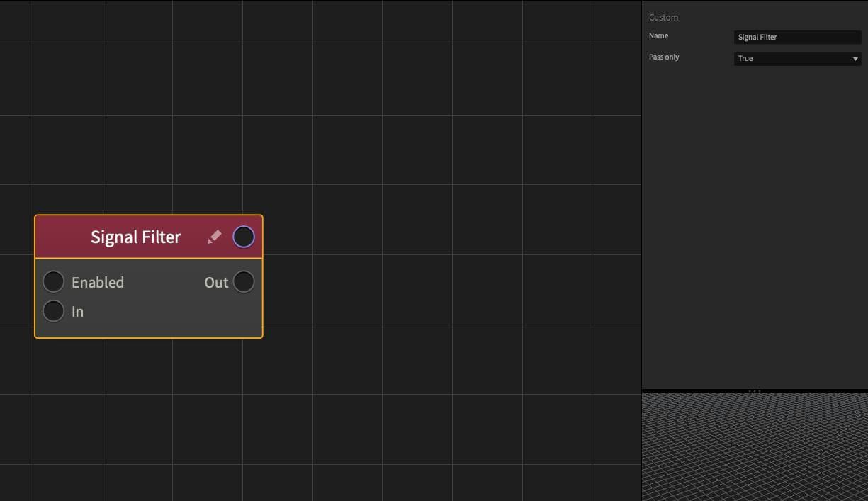Click the Out output port circle
Viewport: 868px width, 501px height.
(x=244, y=282)
